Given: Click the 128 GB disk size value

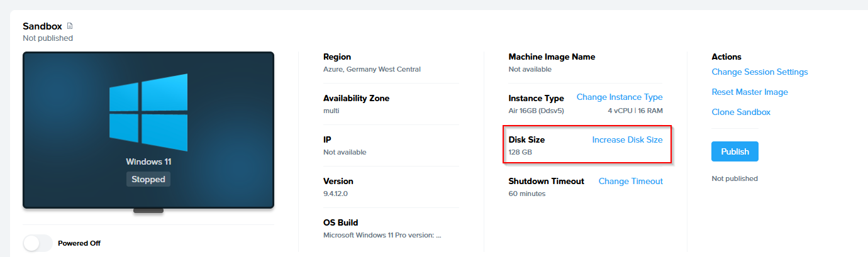Looking at the screenshot, I should pyautogui.click(x=520, y=152).
